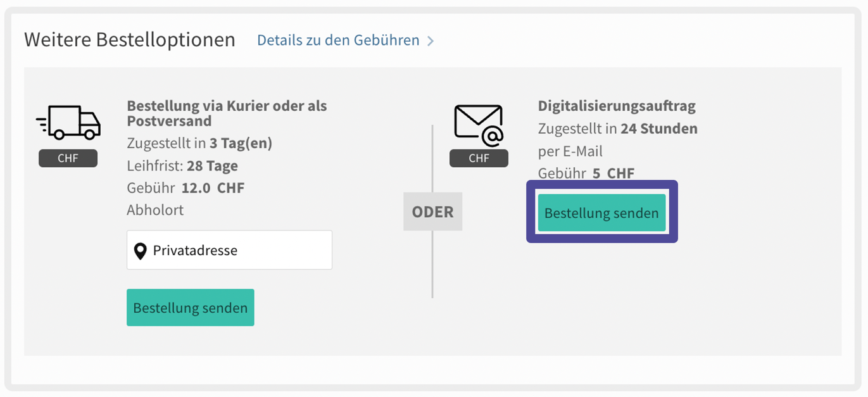Screen dimensions: 868x397
Task: Click the ODER divider label
Action: coord(433,211)
